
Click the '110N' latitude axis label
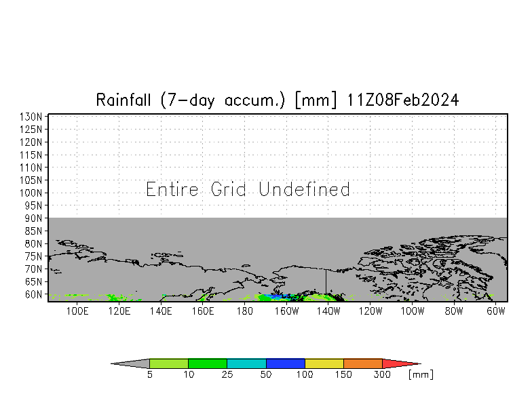pos(31,168)
